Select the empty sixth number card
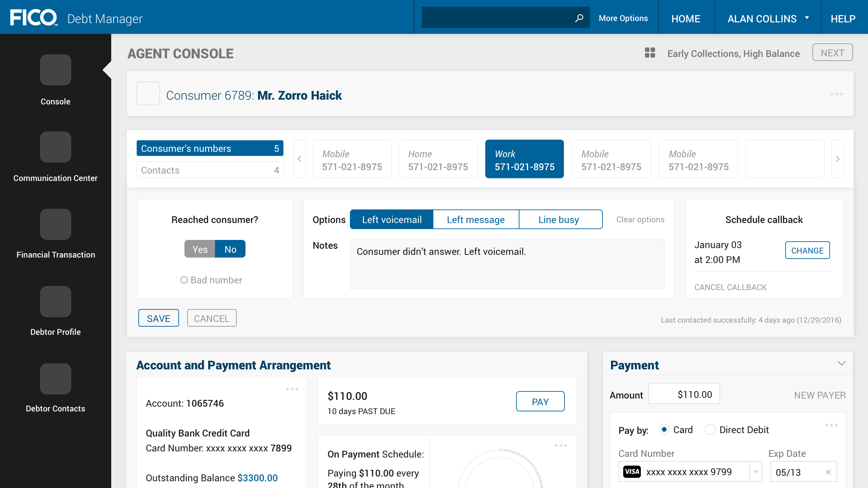This screenshot has width=868, height=488. click(785, 159)
